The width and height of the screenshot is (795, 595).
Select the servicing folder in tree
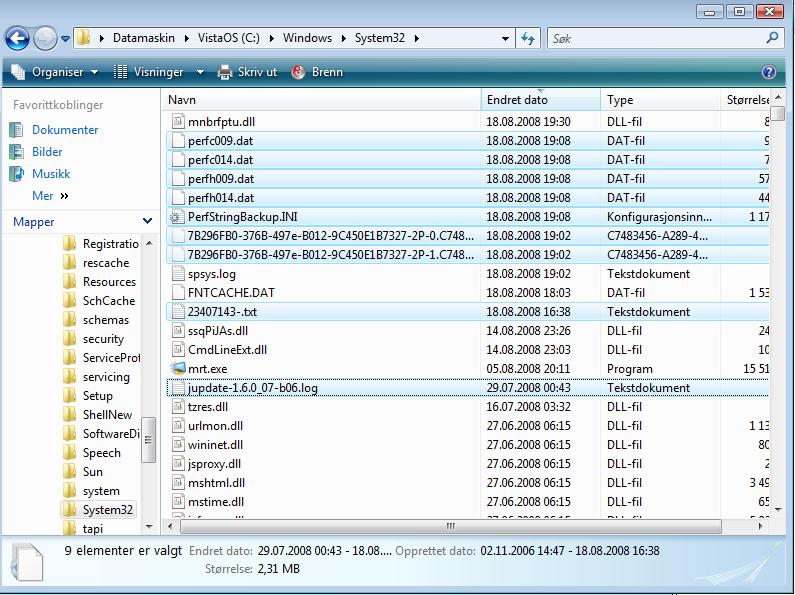point(106,377)
